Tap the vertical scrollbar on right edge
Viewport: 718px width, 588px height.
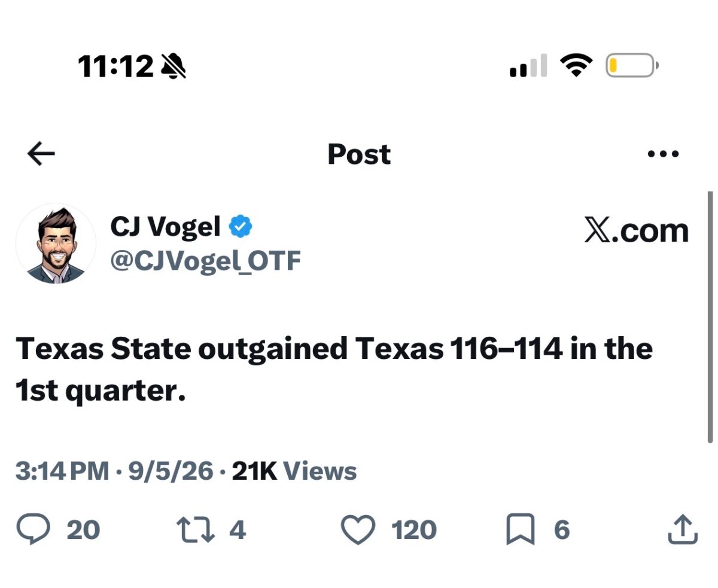(710, 317)
